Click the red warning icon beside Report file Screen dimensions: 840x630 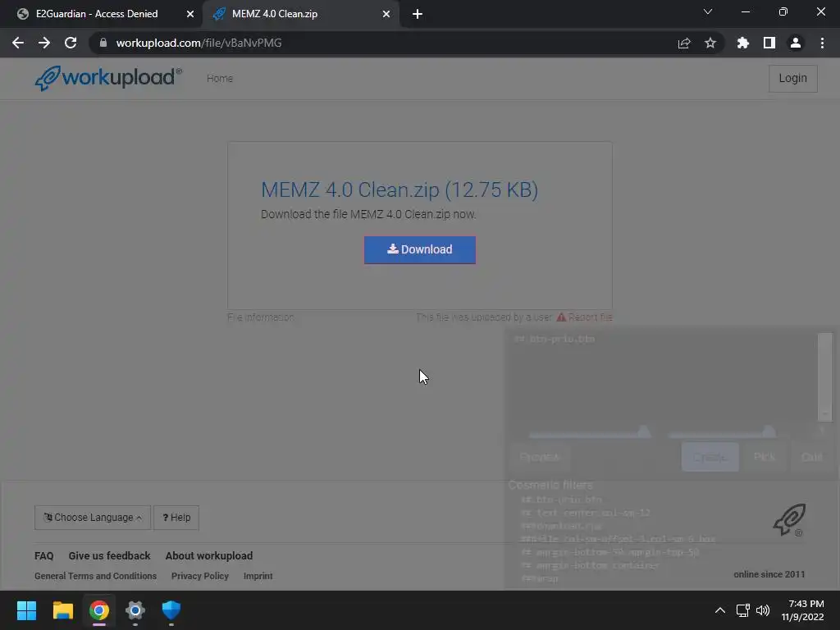click(x=561, y=317)
